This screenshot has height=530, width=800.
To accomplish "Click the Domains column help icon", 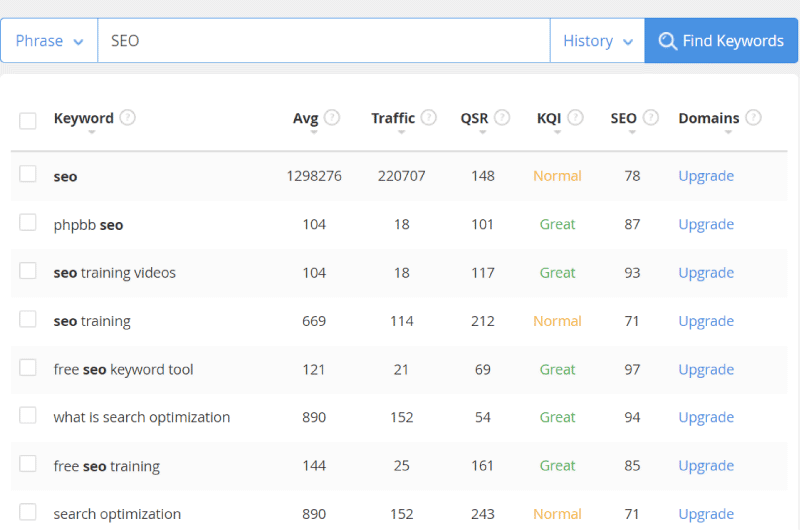I will coord(753,118).
